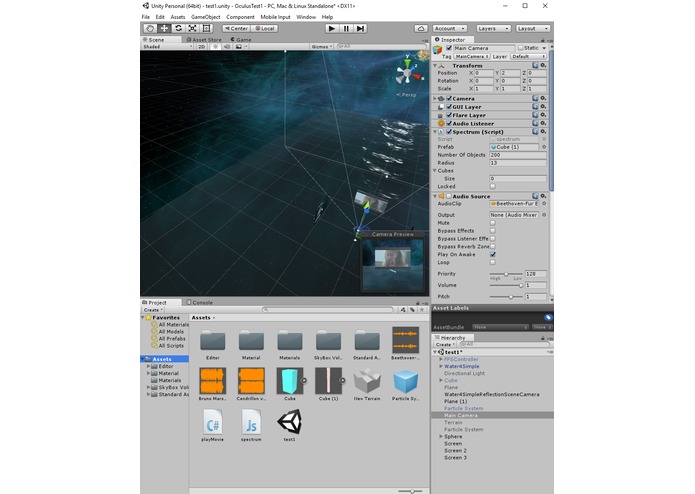Select the spectrum JS script
Screen dimensions: 695x494
[x=251, y=422]
